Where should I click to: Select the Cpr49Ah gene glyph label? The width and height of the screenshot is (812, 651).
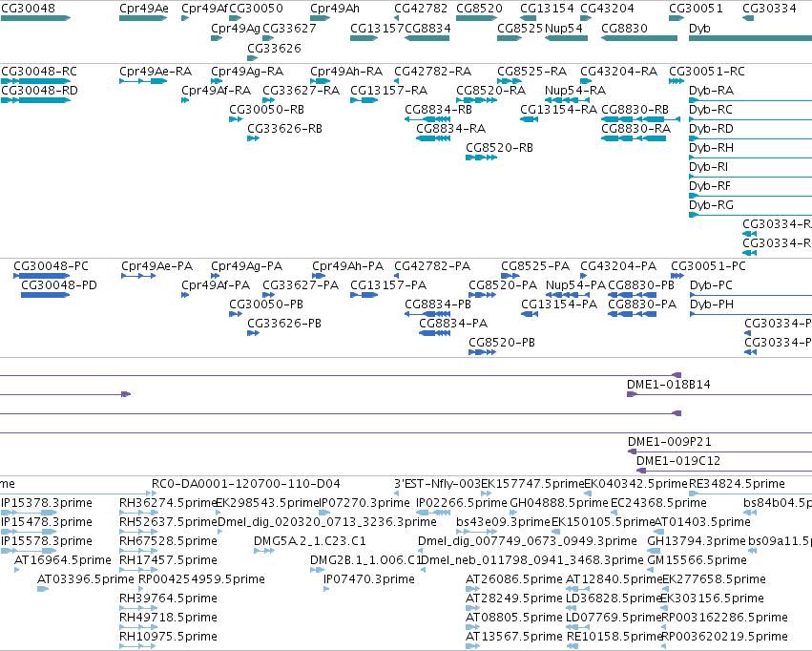[335, 9]
